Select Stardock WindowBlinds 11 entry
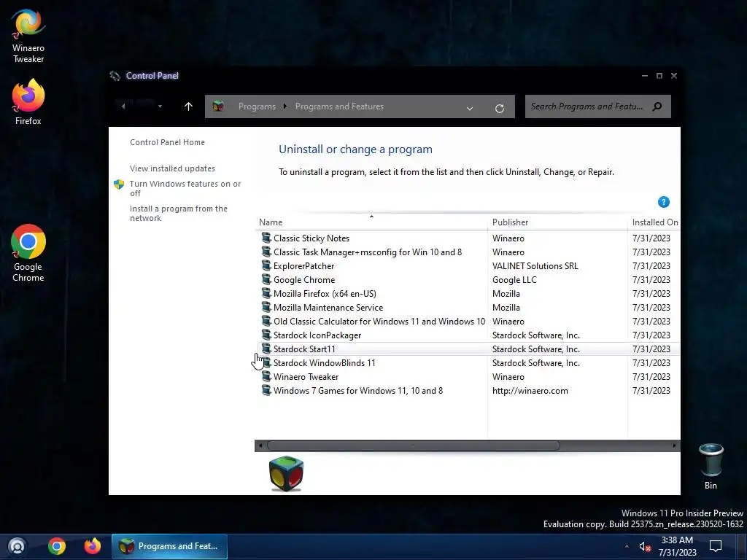This screenshot has height=560, width=747. coord(468,362)
